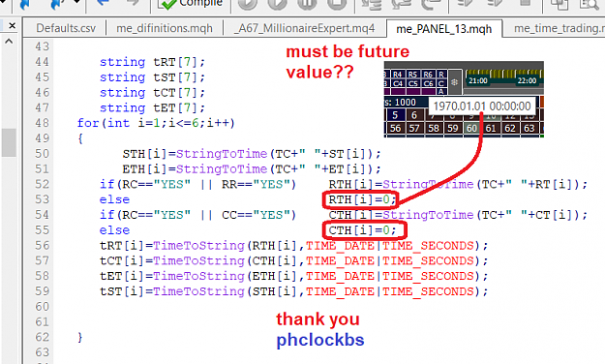Viewport: 605px width, 364px height.
Task: Click the ETH[i]=StringToTime line
Action: (x=252, y=169)
